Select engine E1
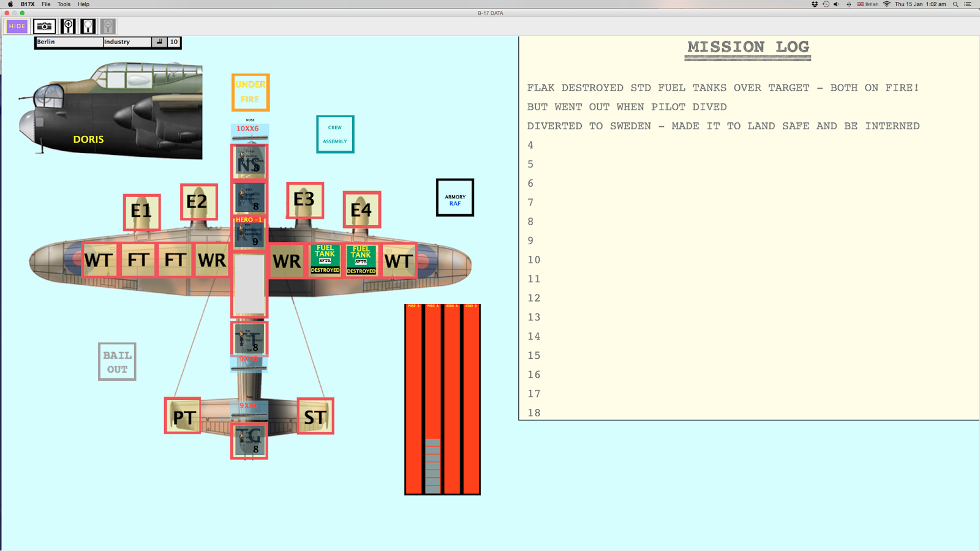Viewport: 980px width, 551px height. [141, 212]
